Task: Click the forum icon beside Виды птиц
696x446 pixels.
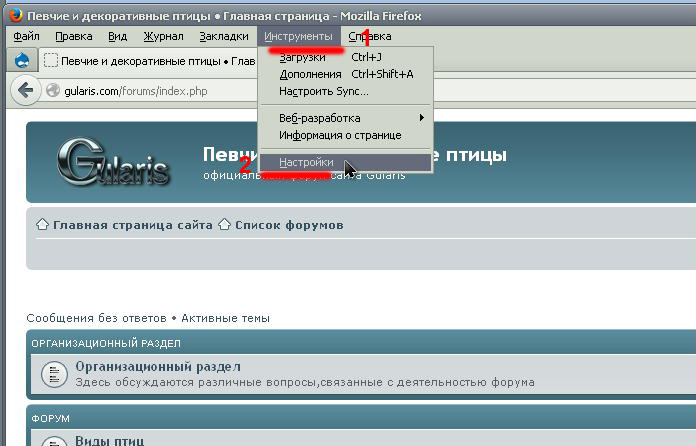Action: pyautogui.click(x=53, y=439)
